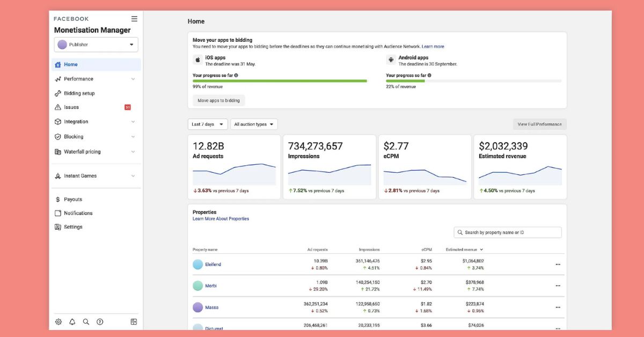
Task: Click the help question mark icon
Action: pyautogui.click(x=100, y=322)
